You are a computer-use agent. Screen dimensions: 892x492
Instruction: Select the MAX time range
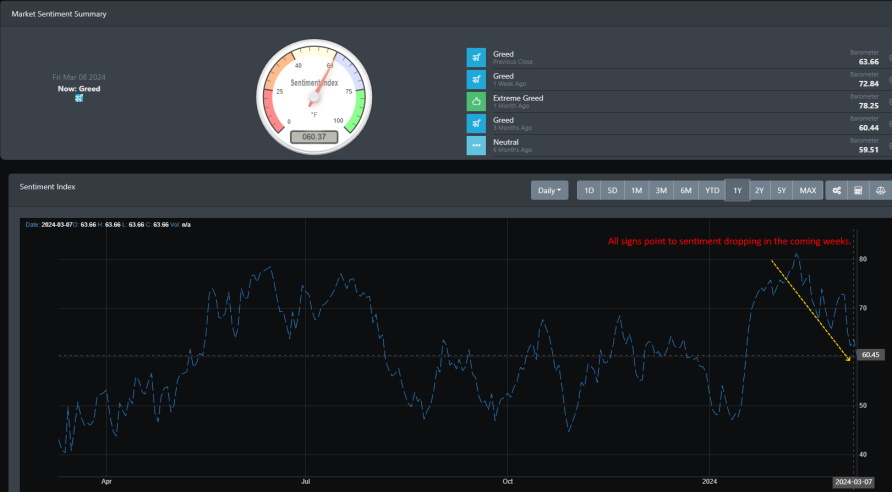[808, 191]
